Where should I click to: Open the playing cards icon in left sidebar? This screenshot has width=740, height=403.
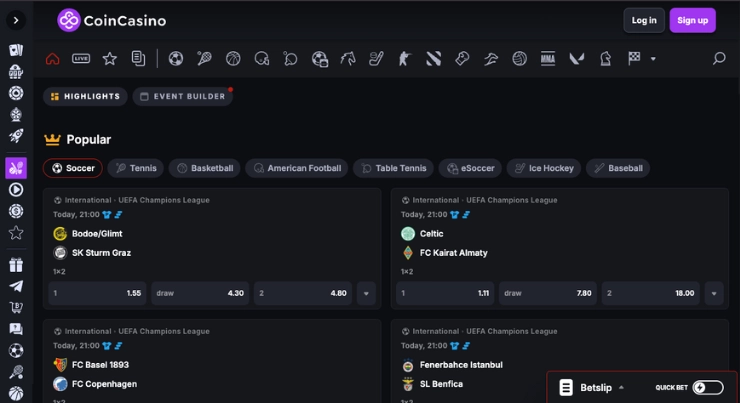[16, 50]
